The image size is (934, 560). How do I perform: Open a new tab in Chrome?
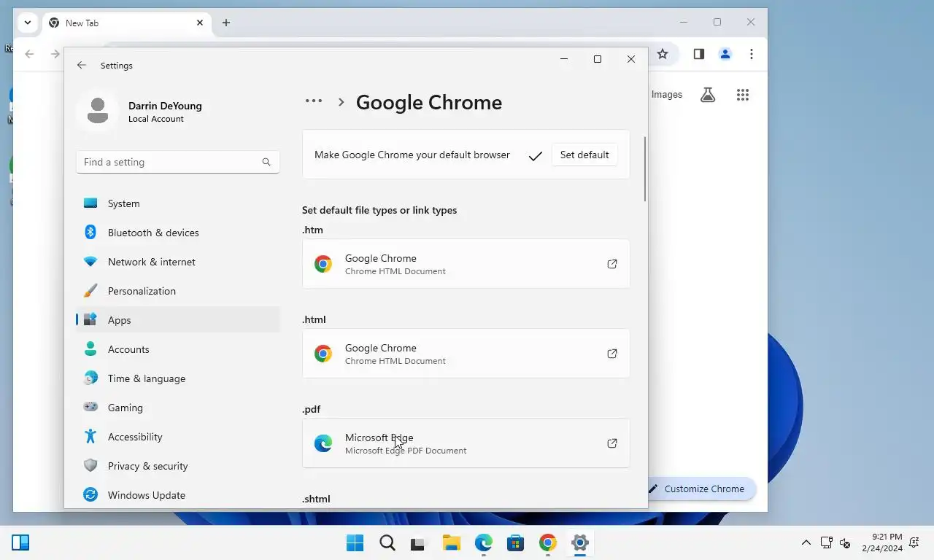(x=226, y=23)
